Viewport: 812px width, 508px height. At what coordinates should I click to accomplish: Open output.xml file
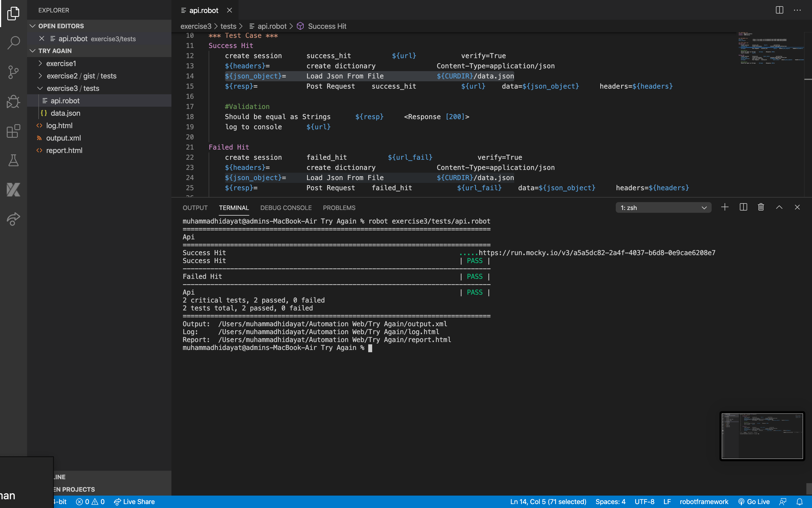[x=99, y=138]
